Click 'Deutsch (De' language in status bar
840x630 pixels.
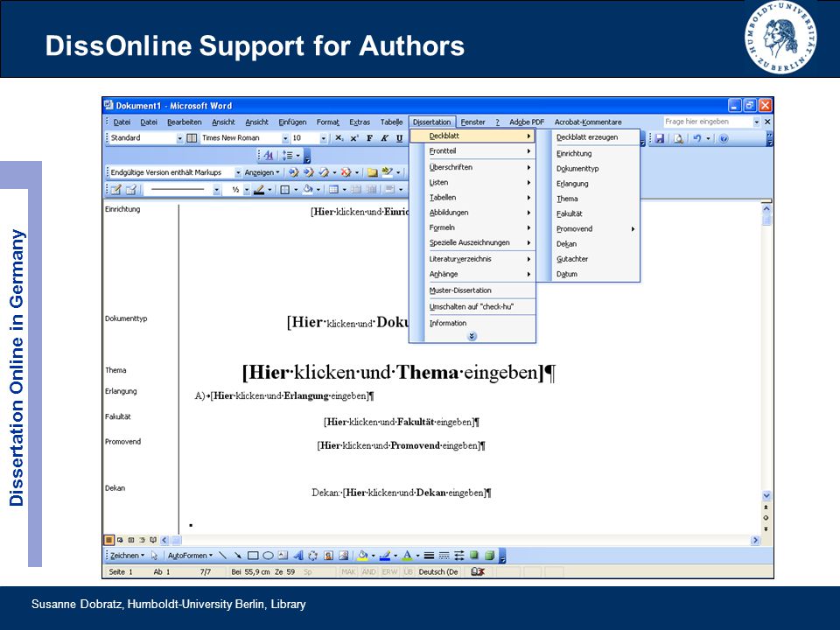tap(438, 571)
